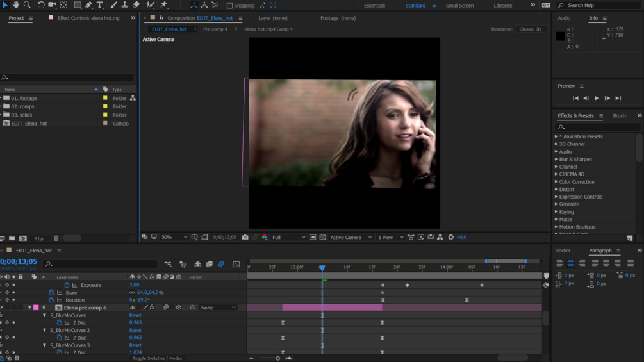This screenshot has width=644, height=362.
Task: Select the Unified Camera tool
Action: point(52,5)
